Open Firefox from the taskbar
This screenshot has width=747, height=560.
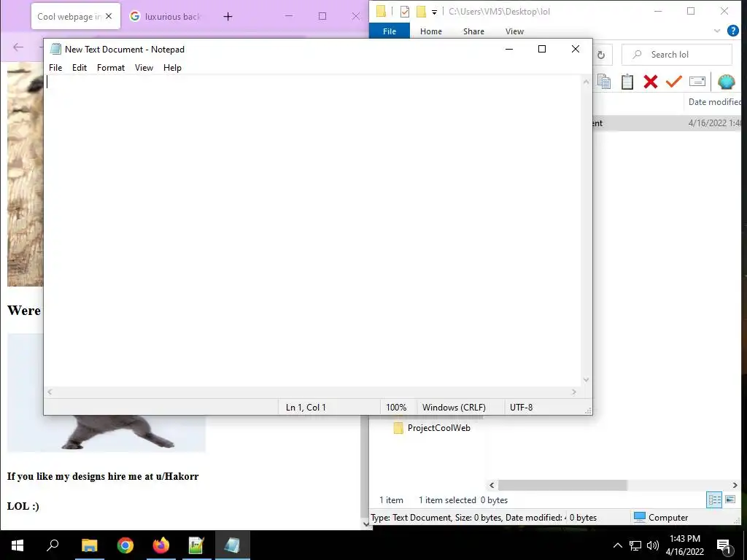pos(161,545)
